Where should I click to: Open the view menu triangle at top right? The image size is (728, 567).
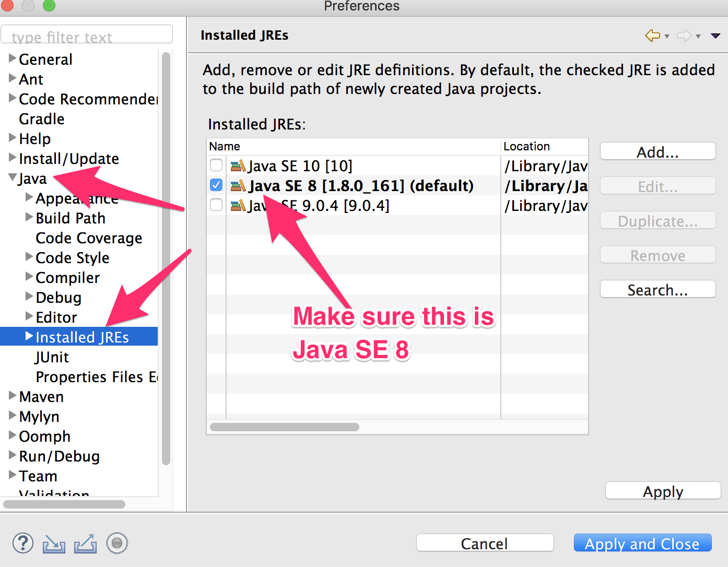(x=715, y=36)
